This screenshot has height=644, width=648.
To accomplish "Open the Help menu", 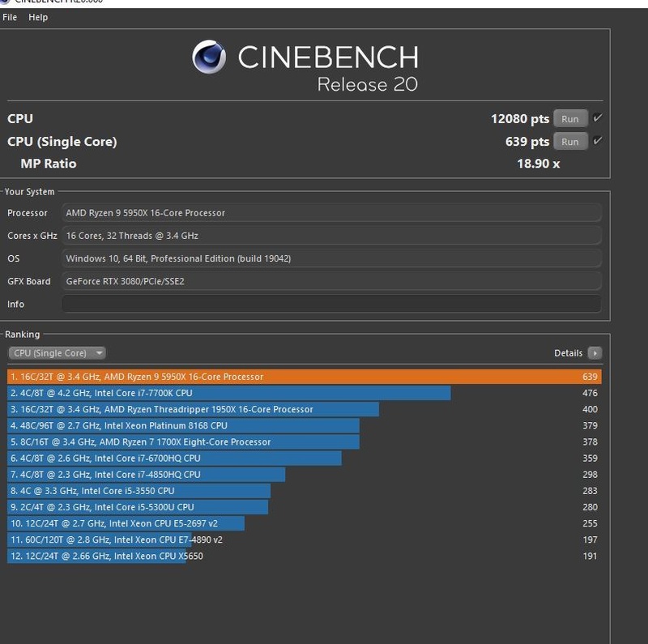I will 38,17.
